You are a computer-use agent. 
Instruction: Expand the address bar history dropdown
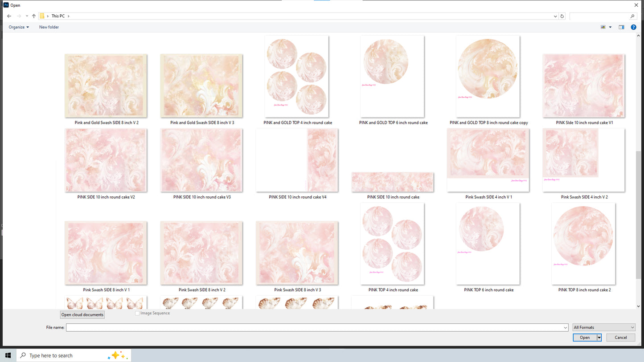tap(555, 16)
